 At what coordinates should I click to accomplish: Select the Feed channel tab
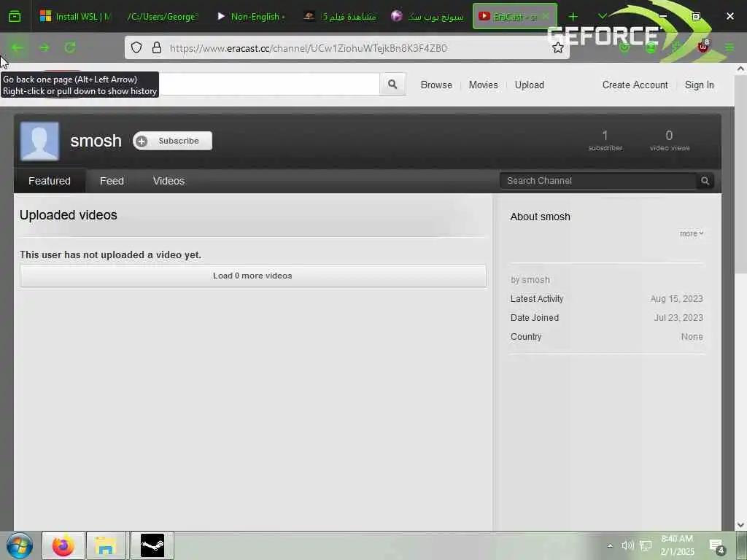point(112,181)
